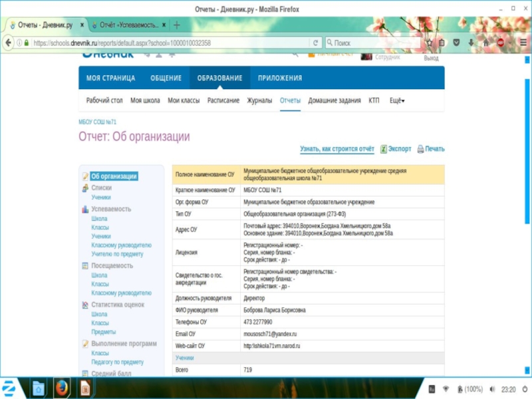The height and width of the screenshot is (399, 532).
Task: Click the Firefox Поиск search field
Action: pyautogui.click(x=372, y=43)
